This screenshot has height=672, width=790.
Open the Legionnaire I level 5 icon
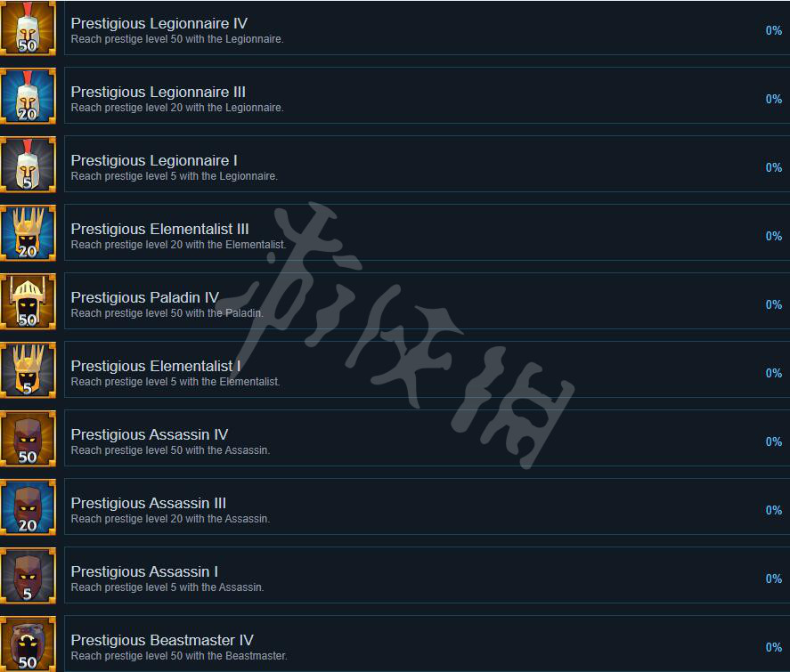coord(28,165)
